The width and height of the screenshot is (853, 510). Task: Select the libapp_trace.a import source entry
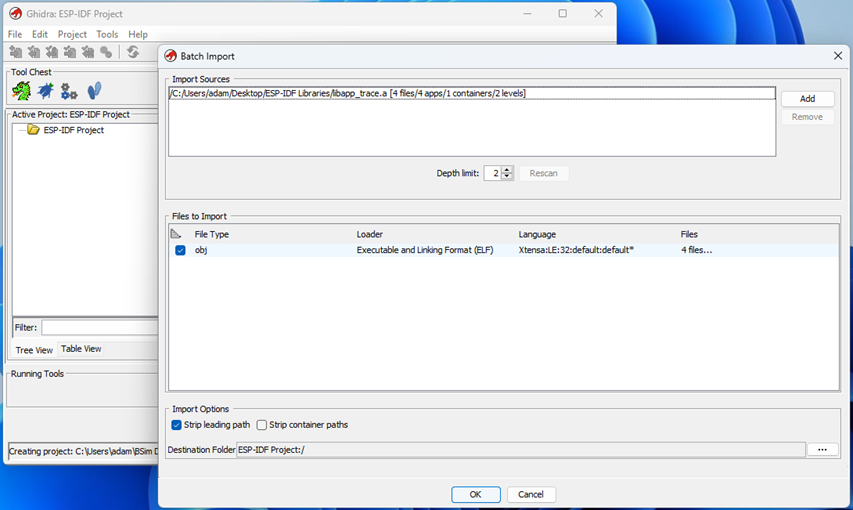[x=472, y=94]
